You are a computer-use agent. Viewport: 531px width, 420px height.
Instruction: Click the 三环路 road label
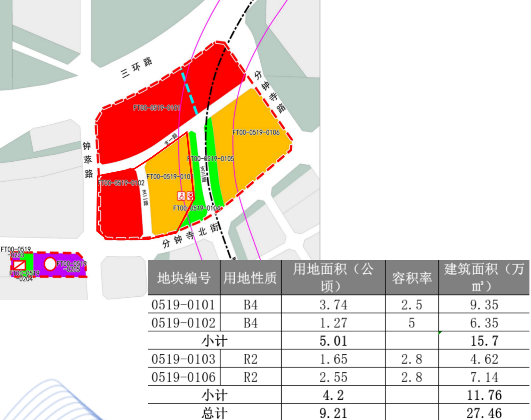tap(136, 68)
